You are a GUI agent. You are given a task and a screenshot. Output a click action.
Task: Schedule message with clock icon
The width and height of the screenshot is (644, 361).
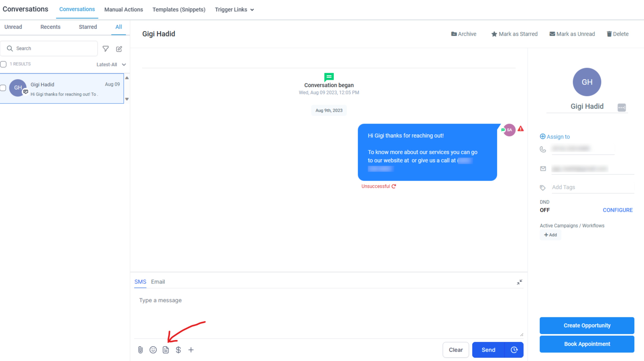[514, 350]
